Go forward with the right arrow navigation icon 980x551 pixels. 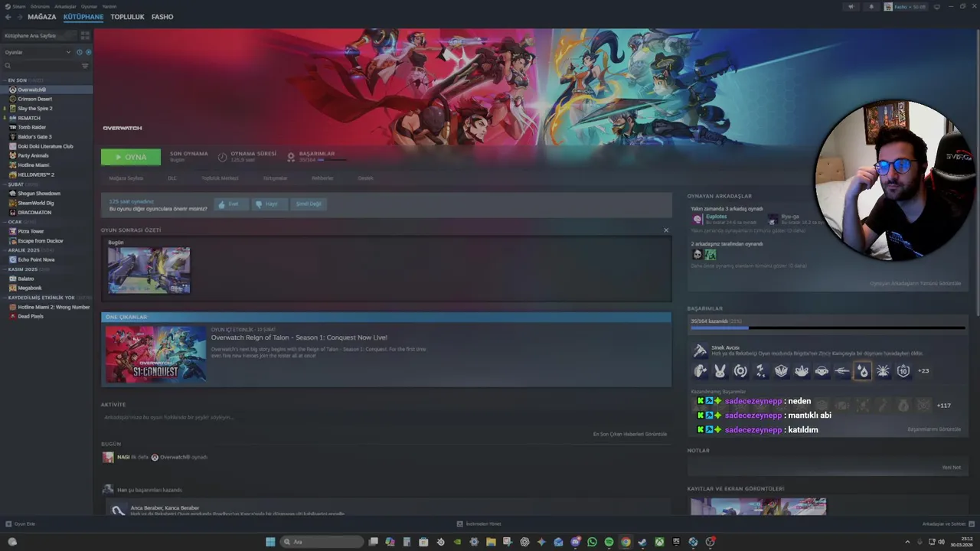click(19, 17)
